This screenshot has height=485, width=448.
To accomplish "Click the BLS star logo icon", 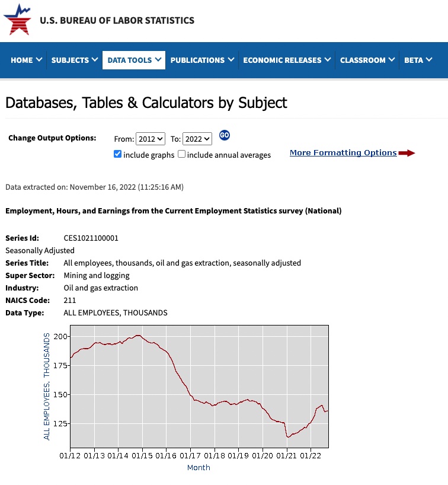I will pyautogui.click(x=17, y=20).
